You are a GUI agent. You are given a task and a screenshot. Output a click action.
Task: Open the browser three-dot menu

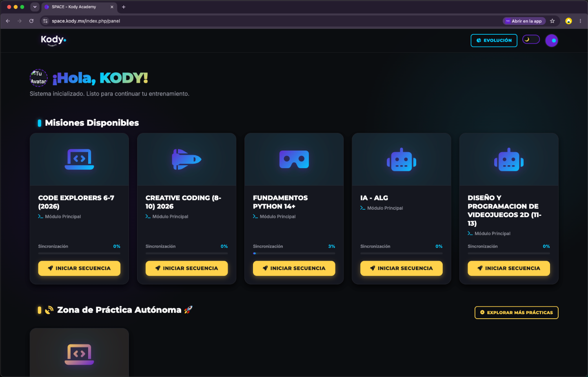580,21
